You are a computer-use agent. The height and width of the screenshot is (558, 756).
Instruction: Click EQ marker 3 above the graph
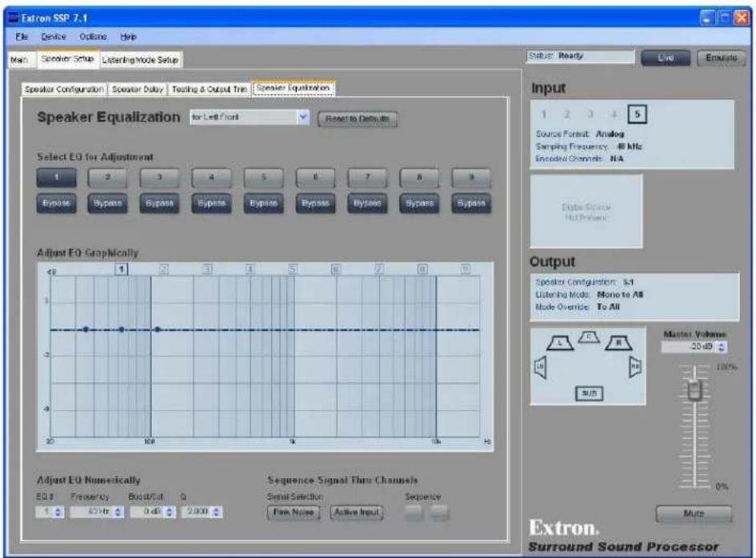pyautogui.click(x=207, y=269)
